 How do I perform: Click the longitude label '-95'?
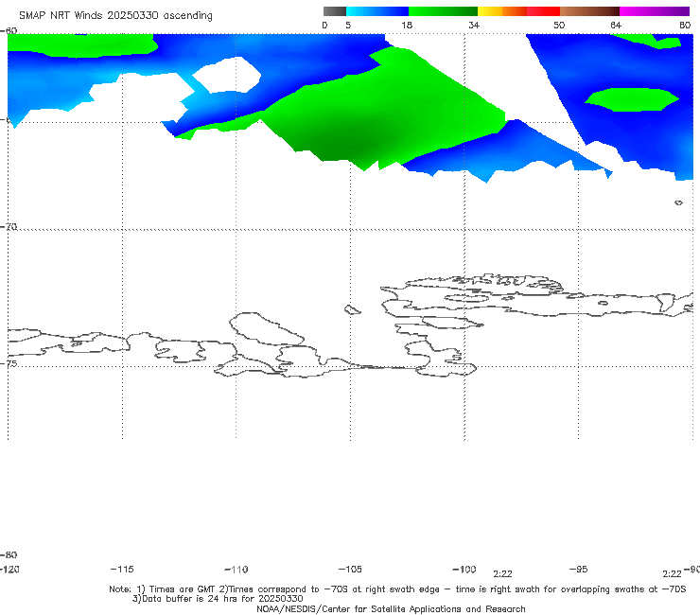578,570
